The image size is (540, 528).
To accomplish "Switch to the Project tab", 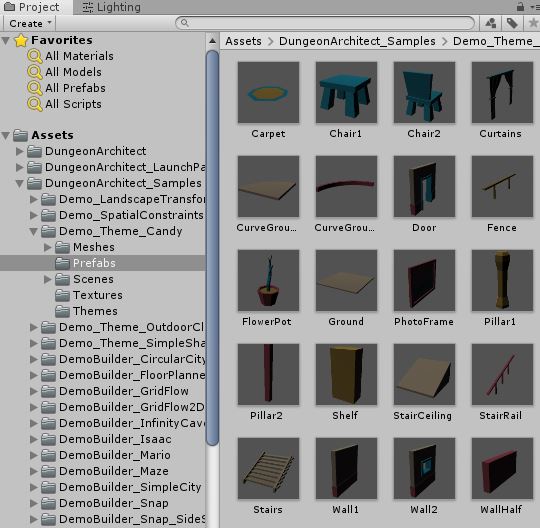I will [32, 7].
